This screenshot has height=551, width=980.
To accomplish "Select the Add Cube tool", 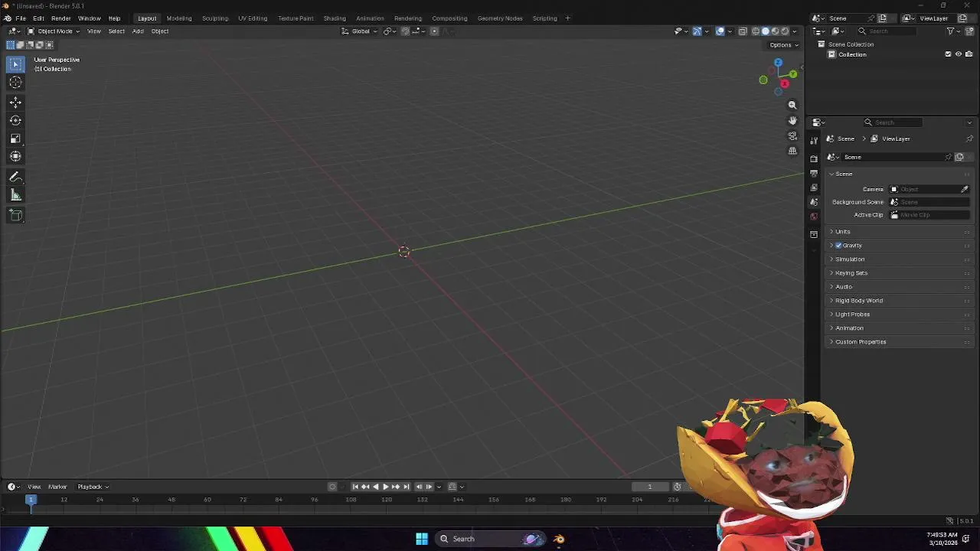I will click(15, 215).
